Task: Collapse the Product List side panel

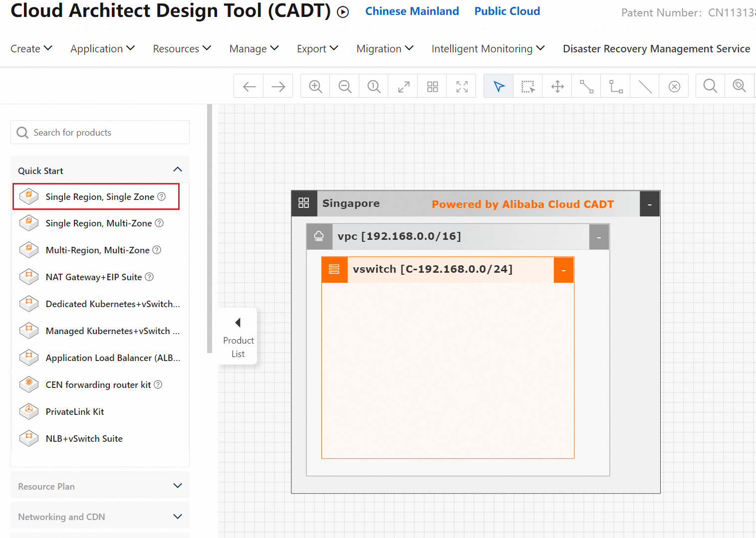Action: 238,336
